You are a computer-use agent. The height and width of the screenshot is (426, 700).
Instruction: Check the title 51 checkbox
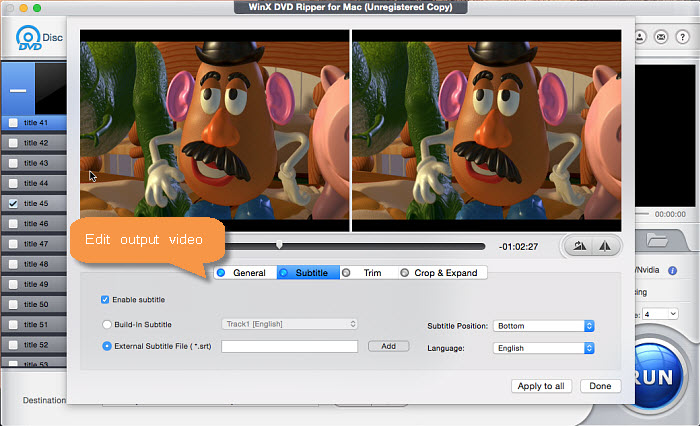click(13, 325)
